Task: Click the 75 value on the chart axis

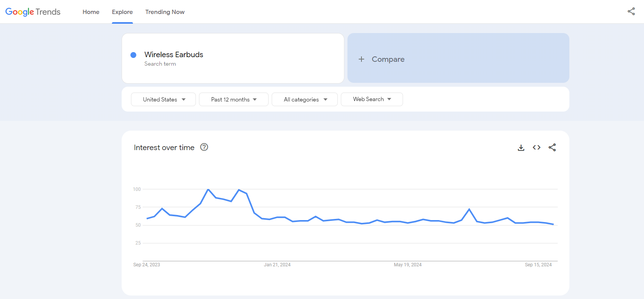Action: pyautogui.click(x=138, y=207)
